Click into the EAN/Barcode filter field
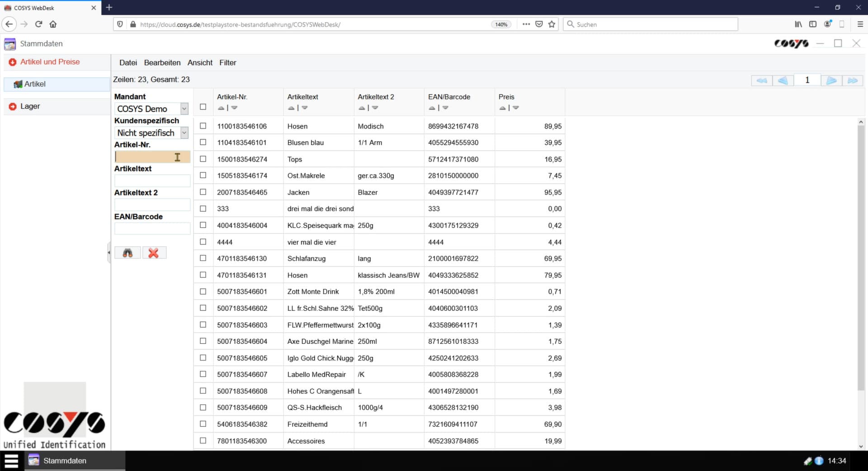 152,229
